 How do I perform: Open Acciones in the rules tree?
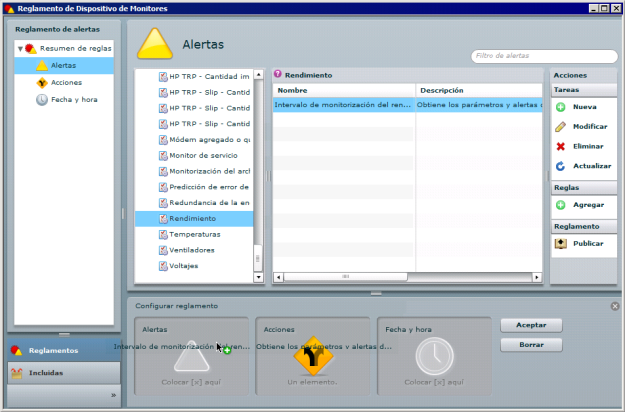[66, 82]
